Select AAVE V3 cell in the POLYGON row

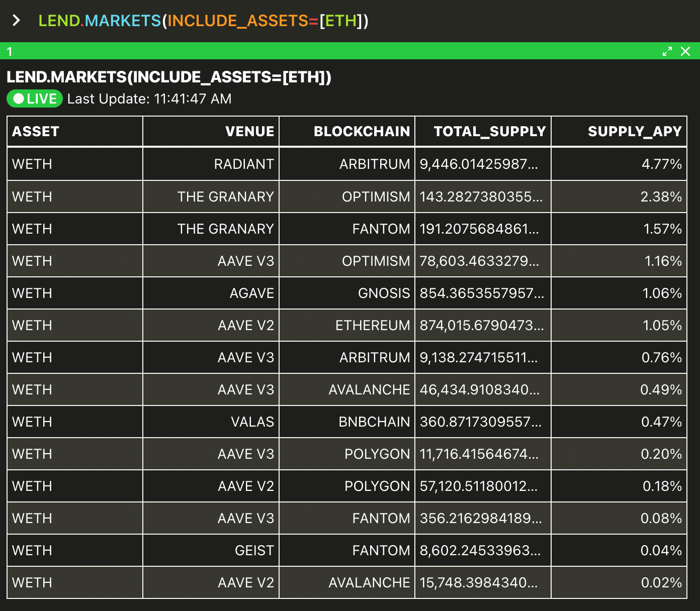211,454
